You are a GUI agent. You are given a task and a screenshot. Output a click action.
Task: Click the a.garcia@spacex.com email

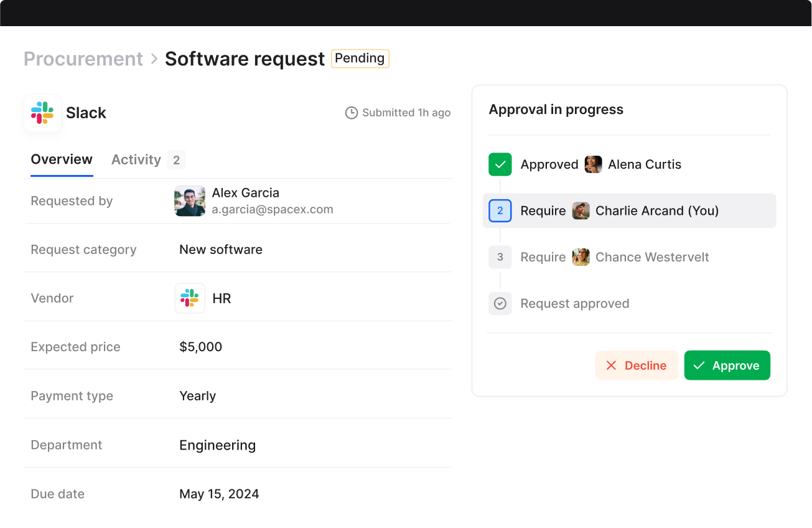pyautogui.click(x=273, y=210)
